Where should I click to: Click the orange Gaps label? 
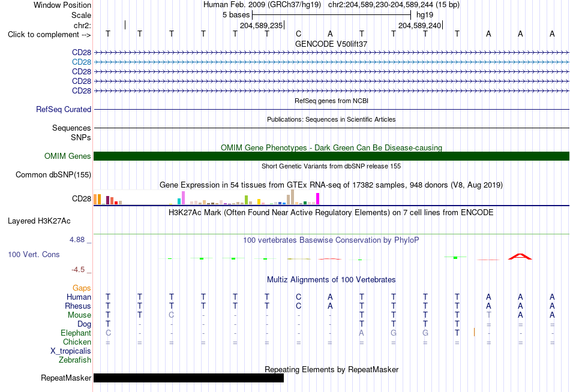82,288
